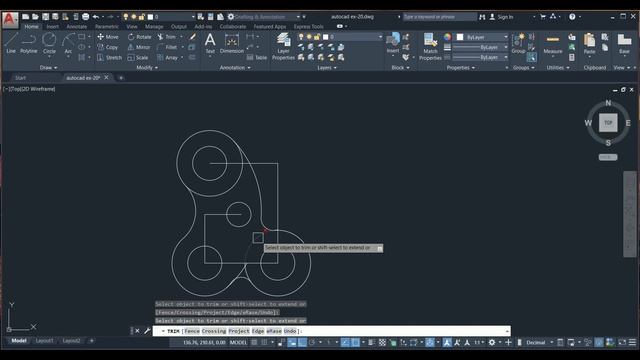Viewport: 640px width, 360px height.
Task: Switch to the Annotate ribbon tab
Action: click(x=77, y=27)
